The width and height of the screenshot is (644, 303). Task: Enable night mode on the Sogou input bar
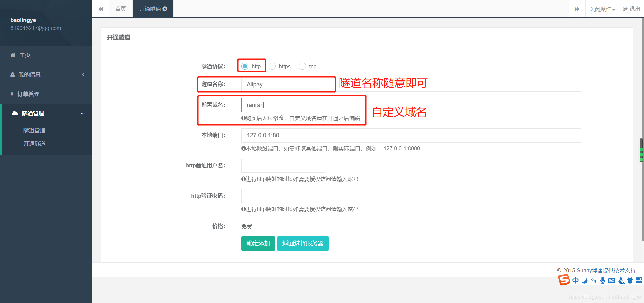click(584, 280)
